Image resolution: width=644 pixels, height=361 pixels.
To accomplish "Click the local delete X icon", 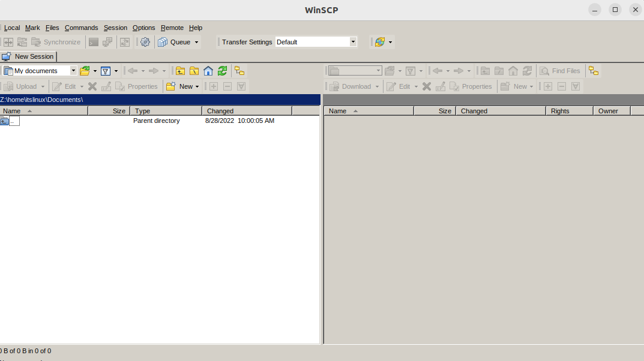I will (92, 86).
